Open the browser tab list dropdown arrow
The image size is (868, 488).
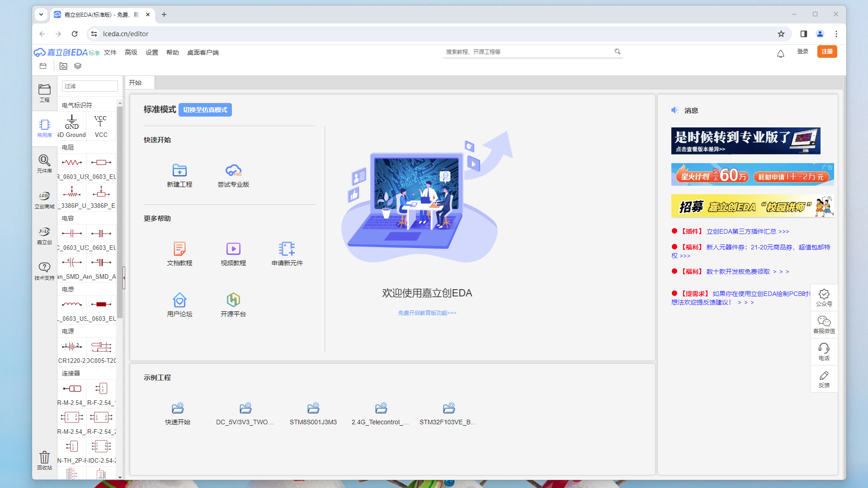click(x=41, y=14)
